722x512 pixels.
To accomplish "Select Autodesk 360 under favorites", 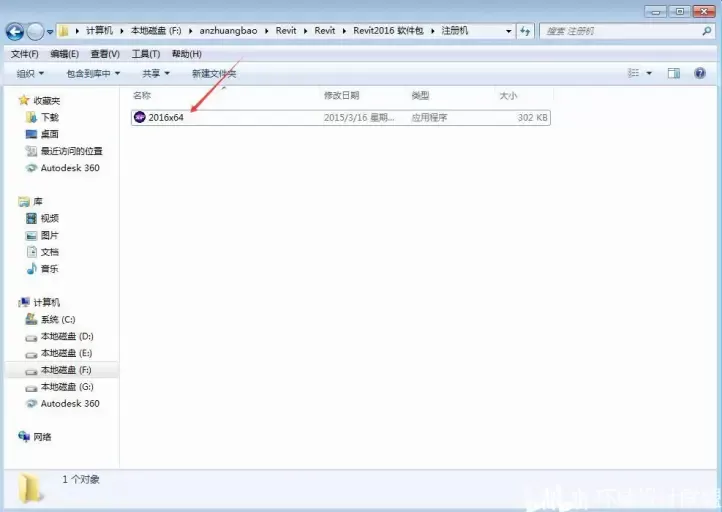I will coord(69,168).
